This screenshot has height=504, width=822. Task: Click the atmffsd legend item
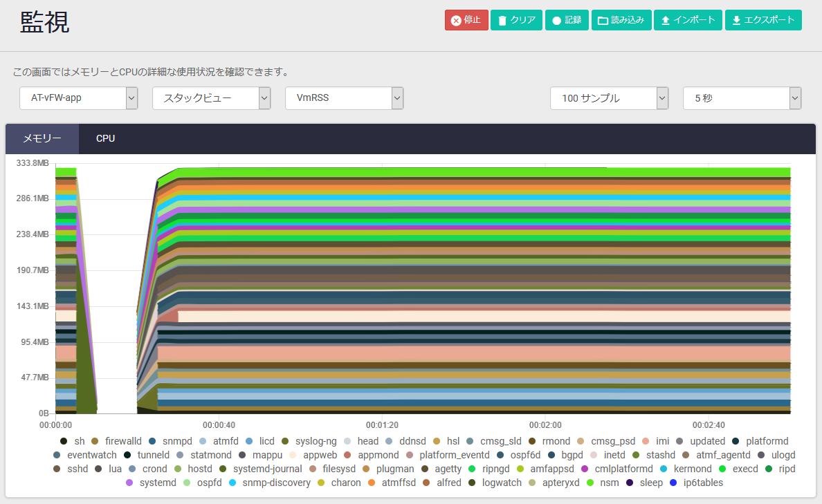point(392,483)
